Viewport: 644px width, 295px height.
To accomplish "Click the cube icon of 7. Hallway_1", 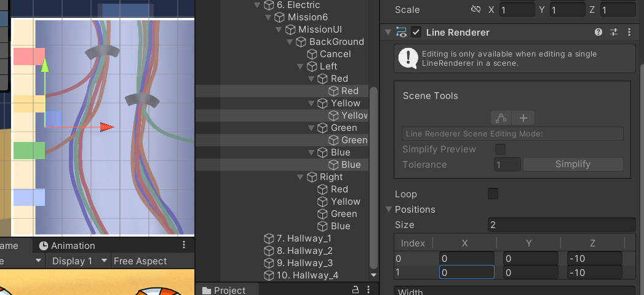I will 269,238.
